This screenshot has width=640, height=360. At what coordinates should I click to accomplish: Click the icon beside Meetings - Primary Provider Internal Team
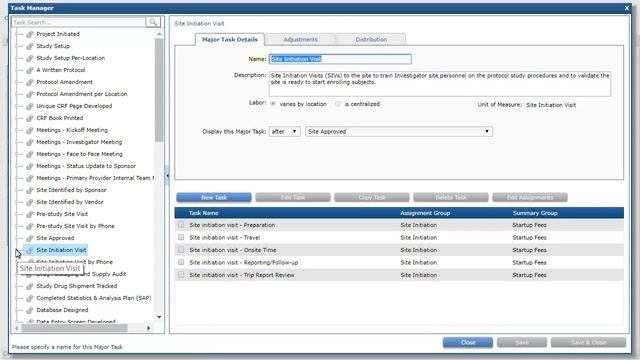click(x=29, y=178)
